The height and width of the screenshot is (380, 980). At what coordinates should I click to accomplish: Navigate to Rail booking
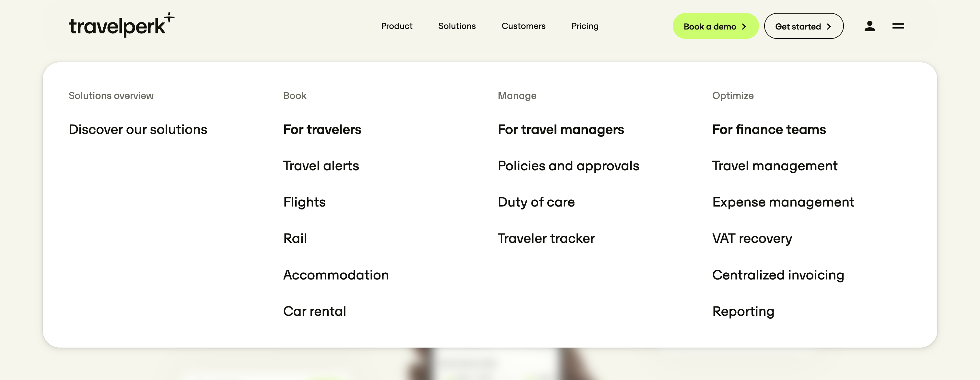(x=295, y=238)
